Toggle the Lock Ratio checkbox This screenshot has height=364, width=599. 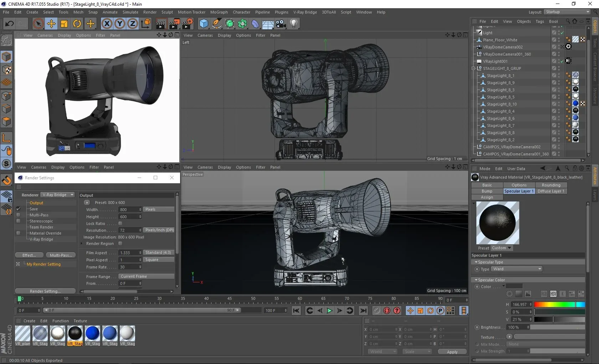120,224
